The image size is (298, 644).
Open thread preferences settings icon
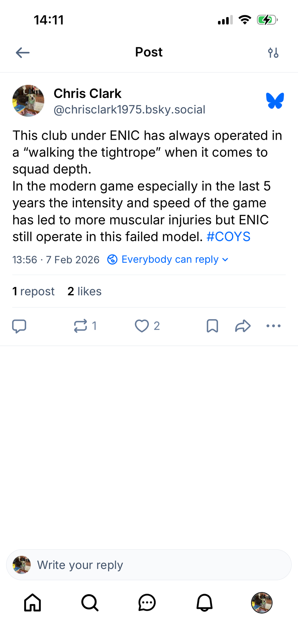point(273,52)
